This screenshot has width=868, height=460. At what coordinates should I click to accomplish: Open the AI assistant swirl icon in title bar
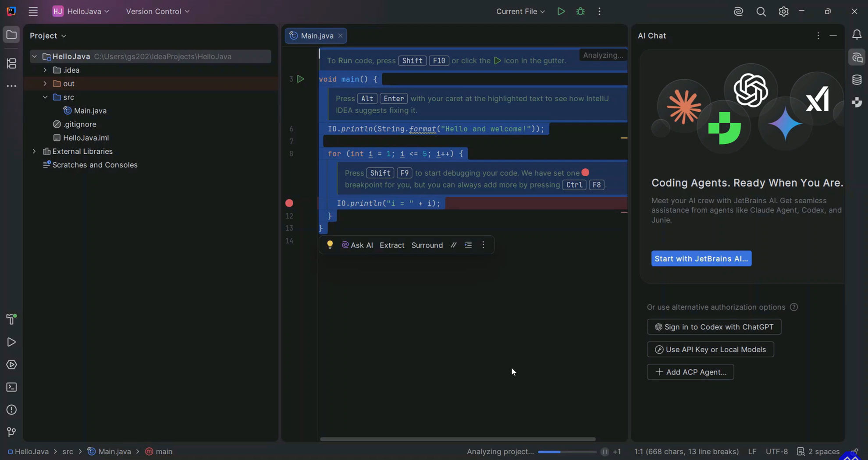click(x=739, y=12)
